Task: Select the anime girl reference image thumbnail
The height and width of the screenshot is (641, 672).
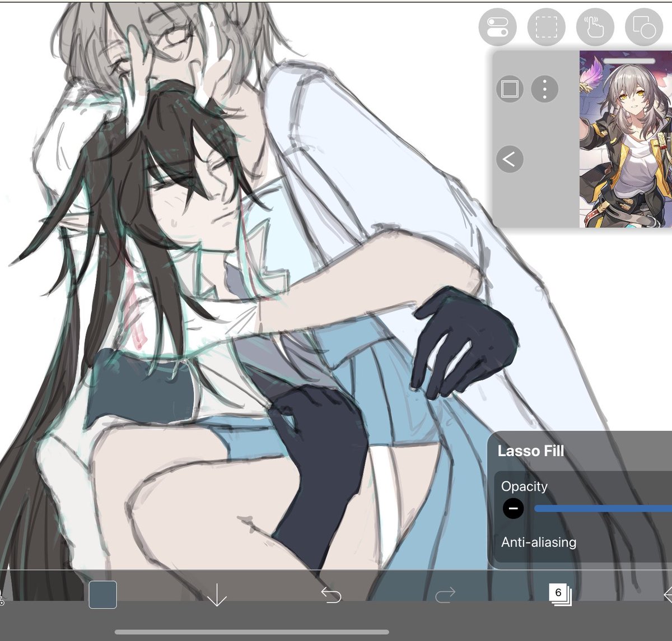Action: pyautogui.click(x=626, y=139)
